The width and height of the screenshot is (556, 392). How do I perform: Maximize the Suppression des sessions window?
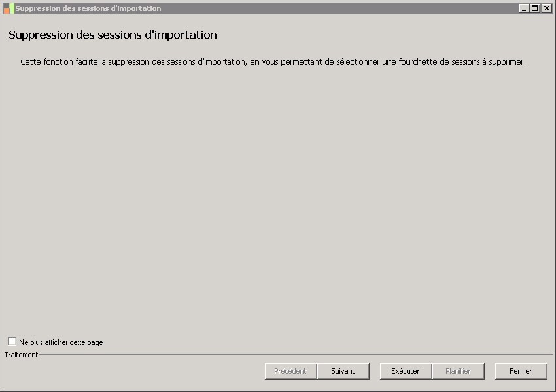(535, 8)
